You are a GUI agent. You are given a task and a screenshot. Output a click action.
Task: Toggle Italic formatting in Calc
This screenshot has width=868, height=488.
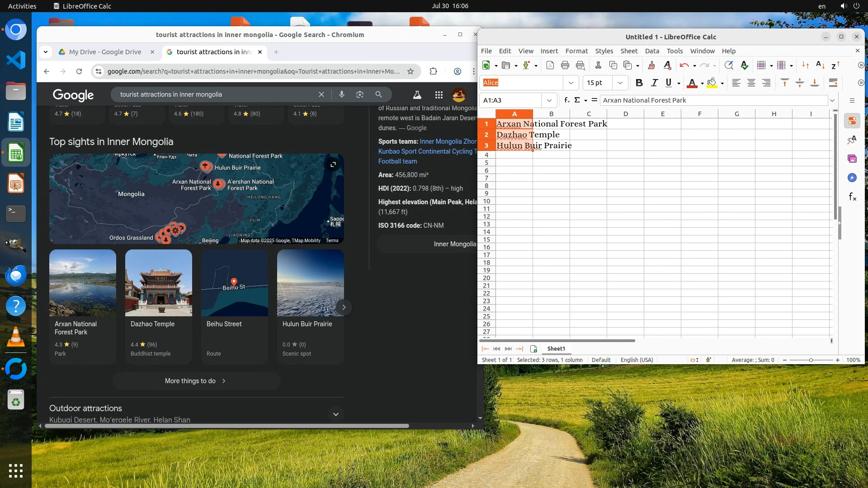tap(654, 83)
